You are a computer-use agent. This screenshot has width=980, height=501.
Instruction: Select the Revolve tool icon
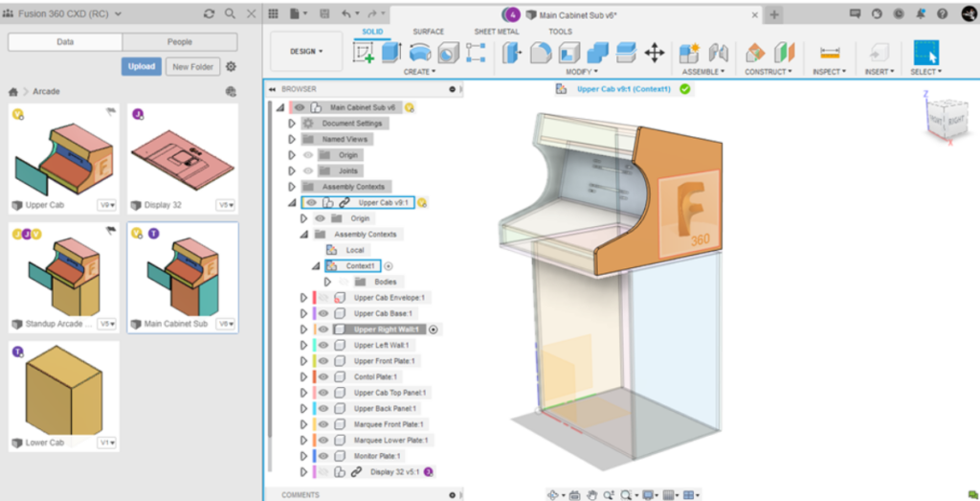pos(420,53)
